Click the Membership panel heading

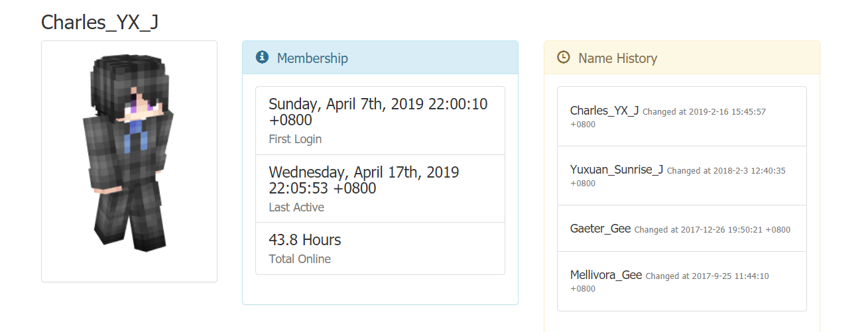[x=312, y=58]
